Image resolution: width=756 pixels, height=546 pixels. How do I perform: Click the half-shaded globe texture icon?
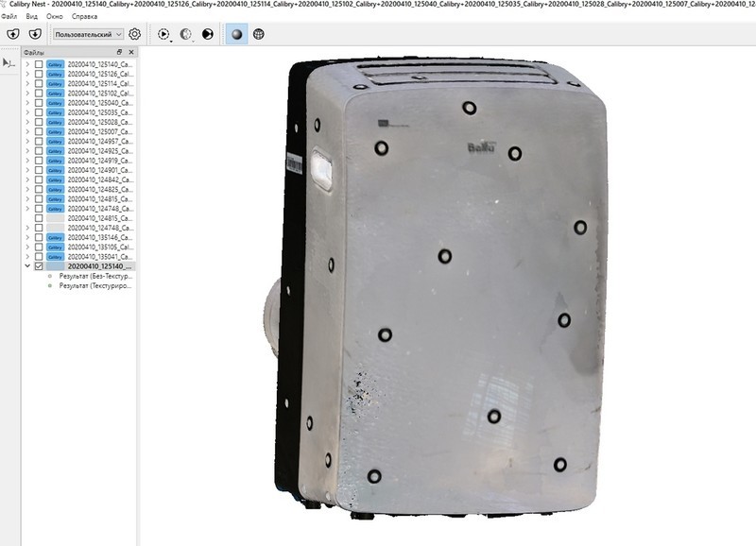[185, 34]
